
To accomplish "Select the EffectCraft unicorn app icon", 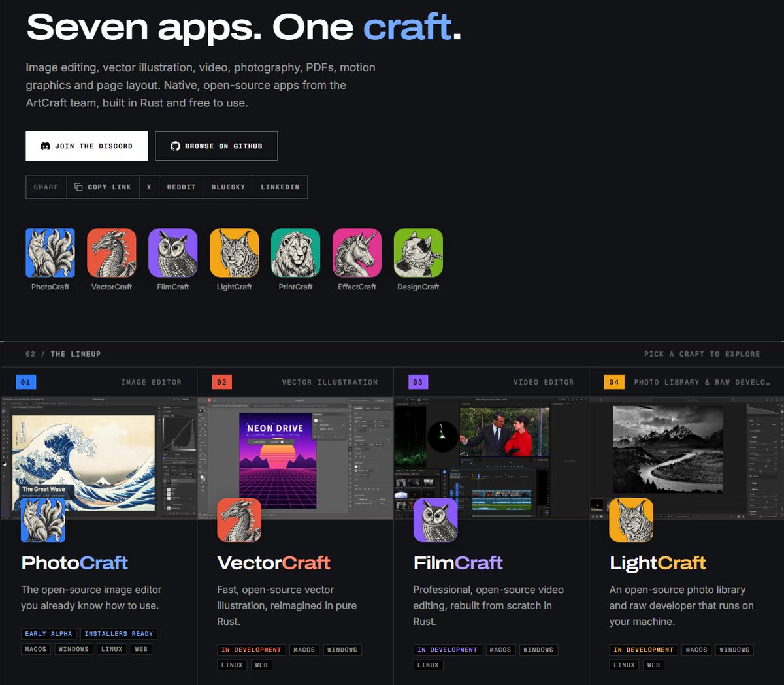I will (x=357, y=253).
